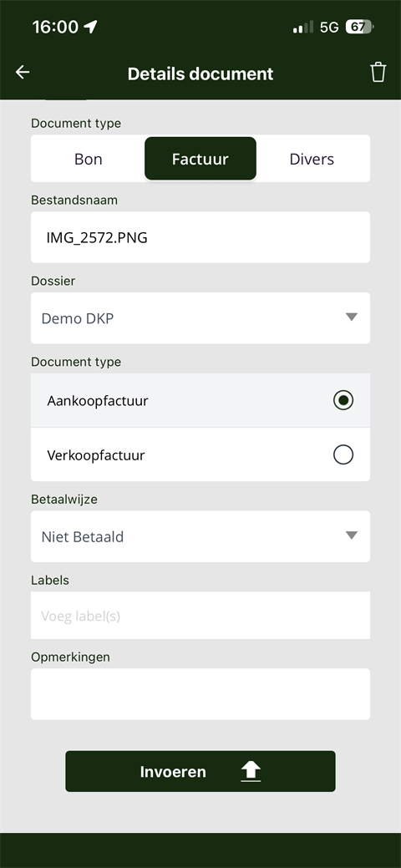Open the Betaalwijze dropdown arrow
Viewport: 401px width, 868px height.
point(351,536)
